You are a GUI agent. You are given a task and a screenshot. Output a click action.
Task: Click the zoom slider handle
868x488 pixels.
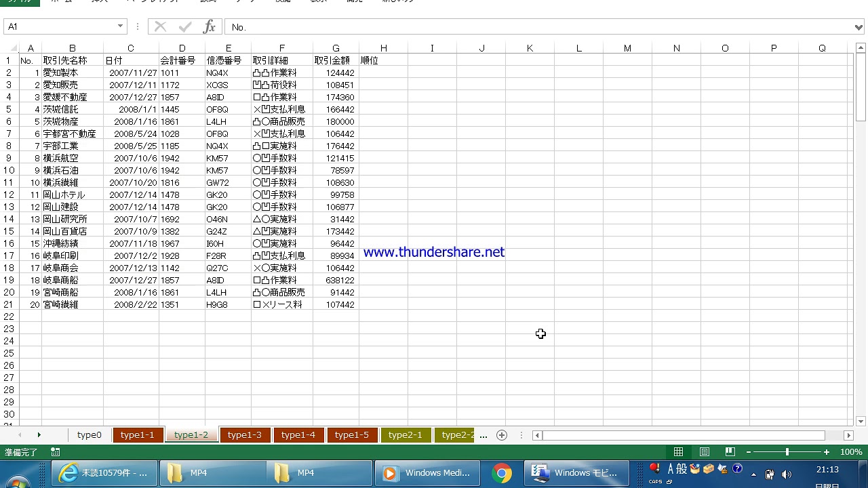[787, 452]
